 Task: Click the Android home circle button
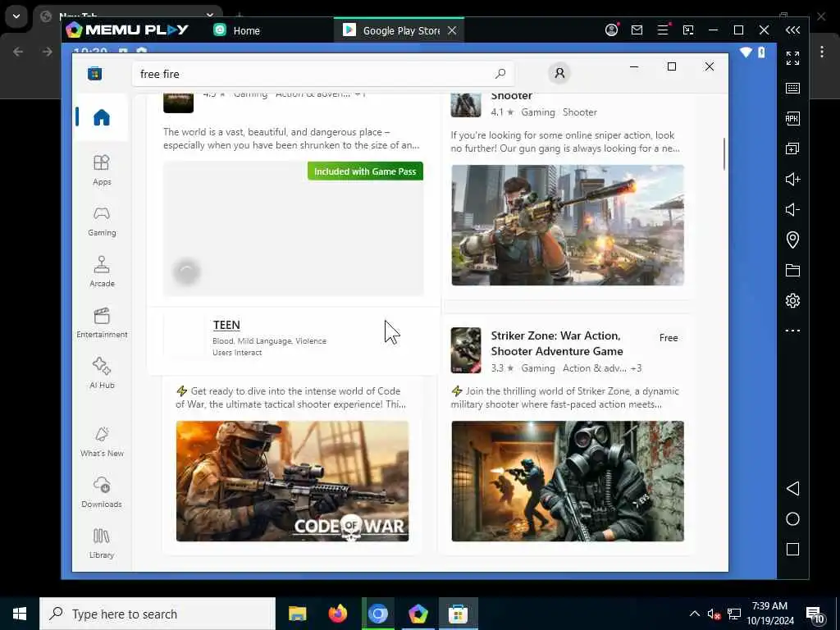[x=792, y=519]
